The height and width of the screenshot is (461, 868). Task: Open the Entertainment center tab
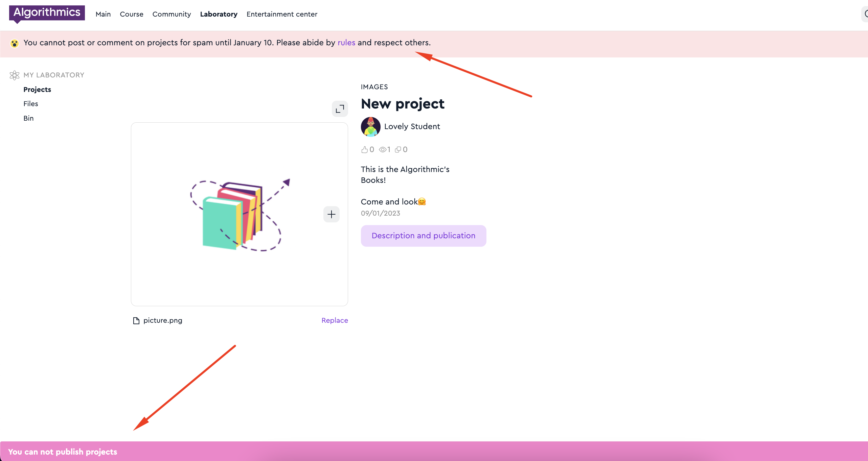(x=282, y=14)
